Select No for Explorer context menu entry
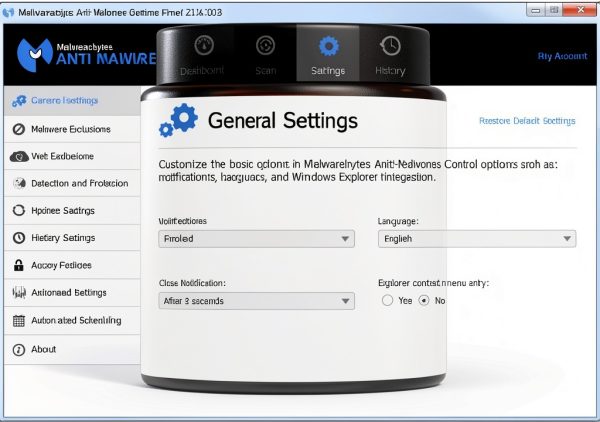Viewport: 600px width, 422px height. [424, 300]
